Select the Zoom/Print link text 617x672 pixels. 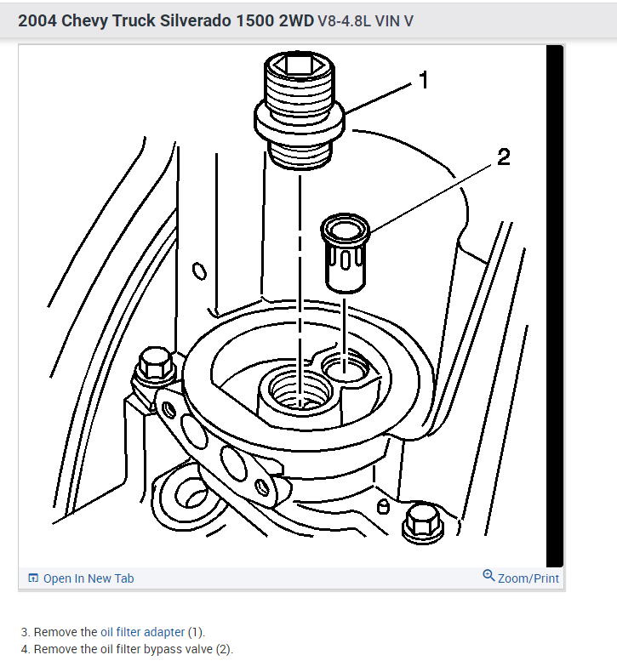point(528,578)
